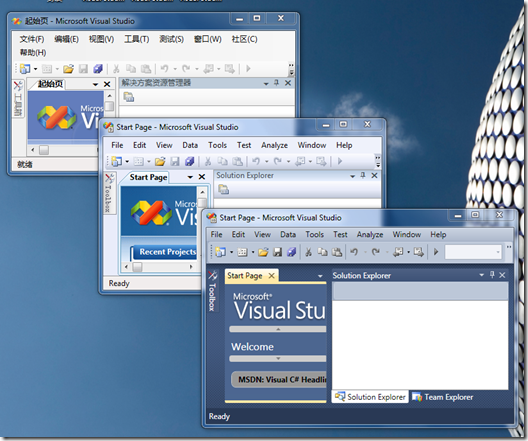Open View menu in front window
The height and width of the screenshot is (441, 528).
pyautogui.click(x=262, y=234)
